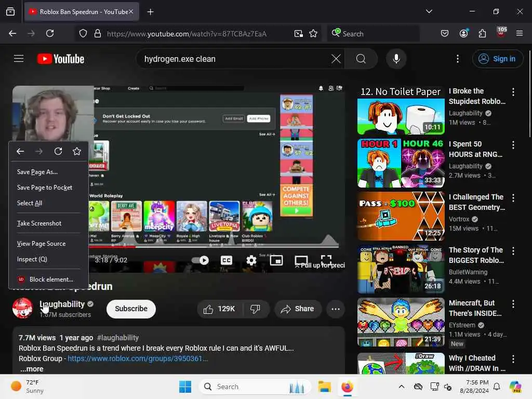Open options for I Challenged The BEST Geometry
Image resolution: width=532 pixels, height=399 pixels.
click(x=513, y=198)
